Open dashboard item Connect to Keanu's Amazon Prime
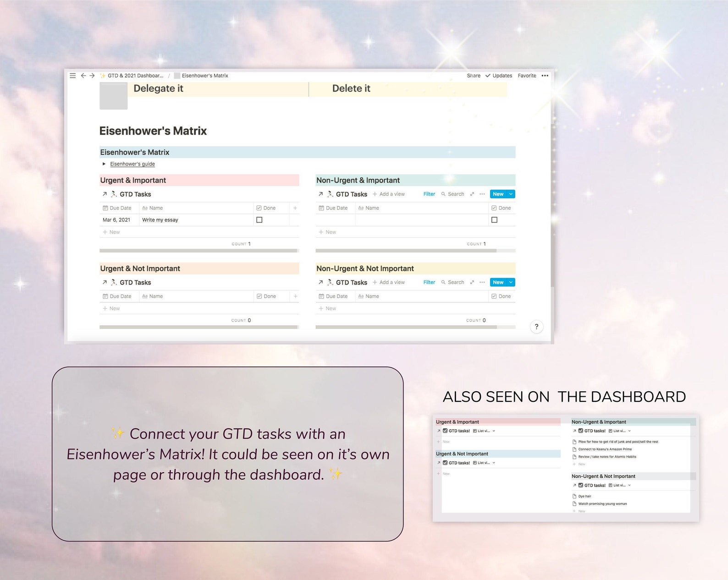This screenshot has width=728, height=580. coord(605,449)
